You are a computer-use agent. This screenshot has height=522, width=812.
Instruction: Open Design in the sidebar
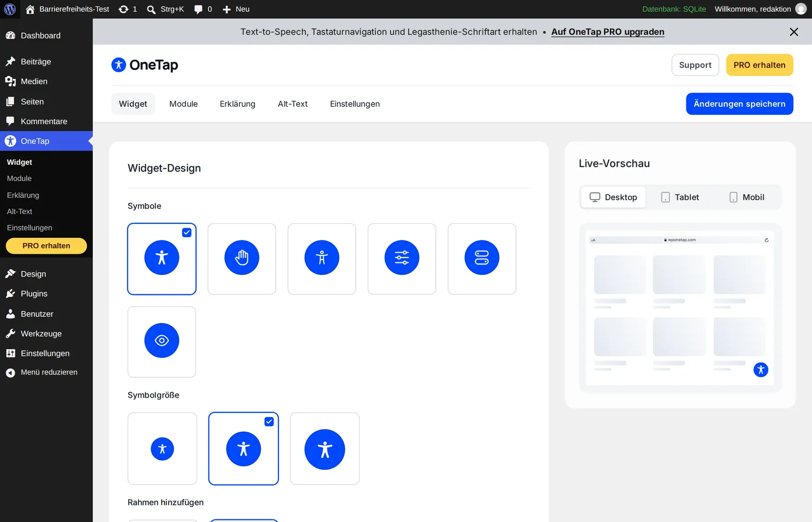(x=46, y=274)
